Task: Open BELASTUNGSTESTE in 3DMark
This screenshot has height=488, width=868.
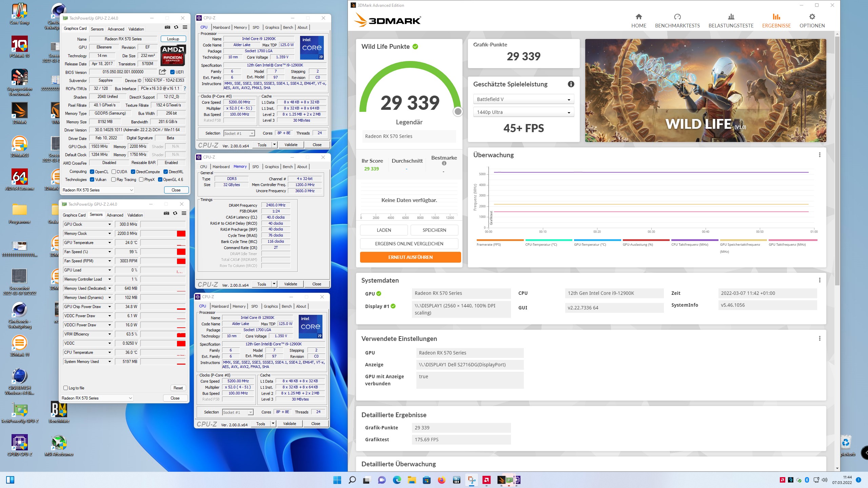Action: coord(731,21)
